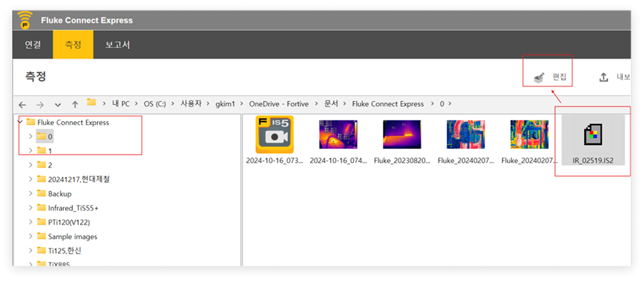This screenshot has height=281, width=644.
Task: Expand the Backup folder node
Action: coord(31,194)
